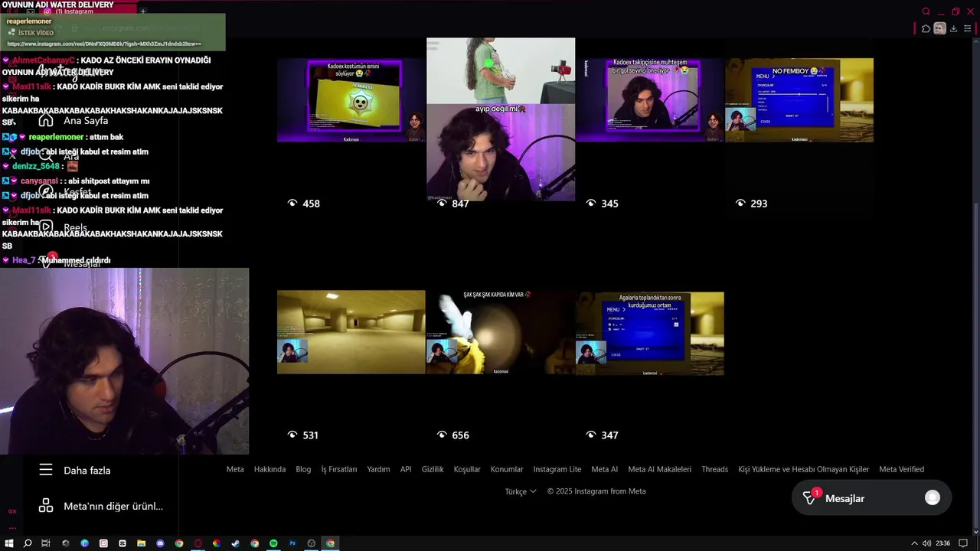
Task: Open the Meta Verified footer link
Action: 902,469
